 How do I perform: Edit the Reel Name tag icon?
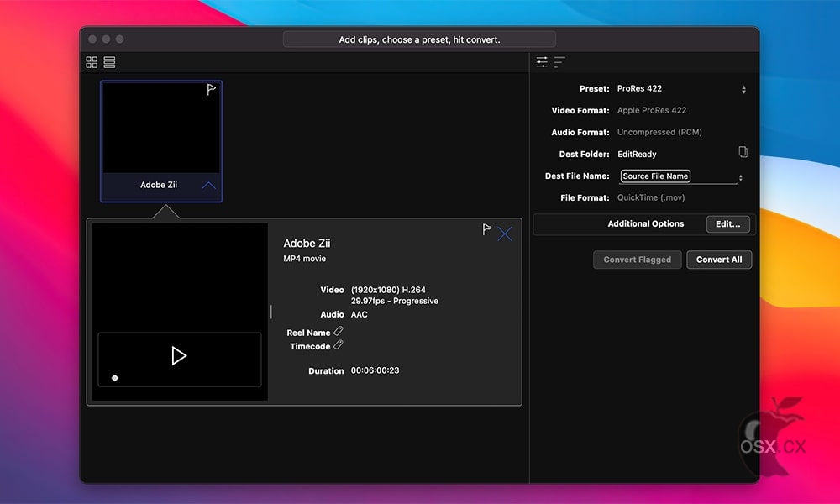[x=338, y=332]
